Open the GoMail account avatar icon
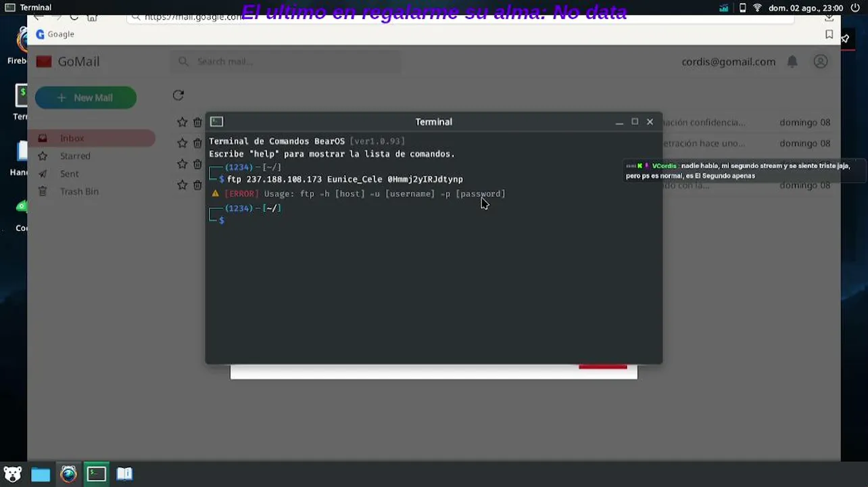 click(x=821, y=62)
